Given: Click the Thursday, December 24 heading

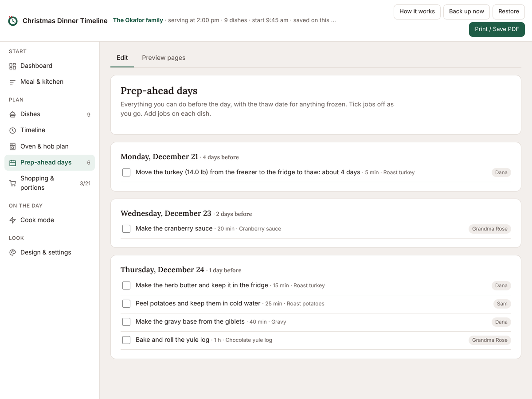Looking at the screenshot, I should [162, 270].
